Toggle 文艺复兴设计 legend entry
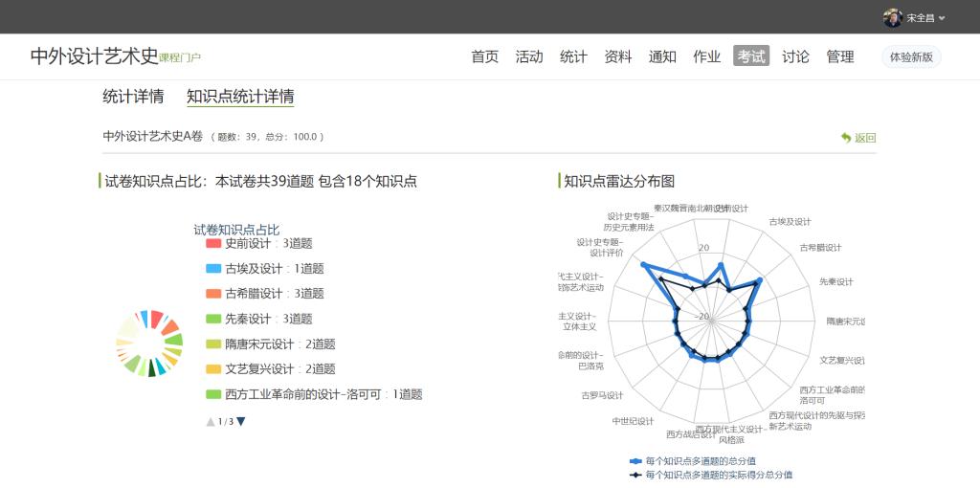This screenshot has height=488, width=980. pos(258,369)
